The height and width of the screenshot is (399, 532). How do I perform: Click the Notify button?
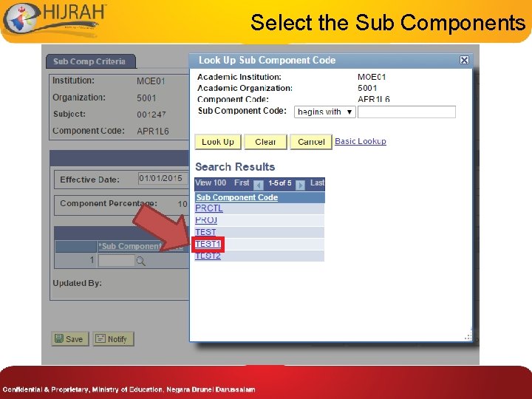point(113,338)
